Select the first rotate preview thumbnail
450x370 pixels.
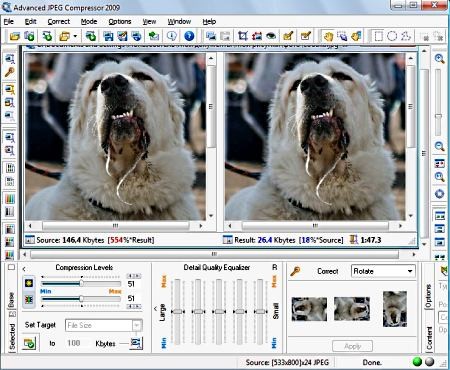(x=309, y=309)
